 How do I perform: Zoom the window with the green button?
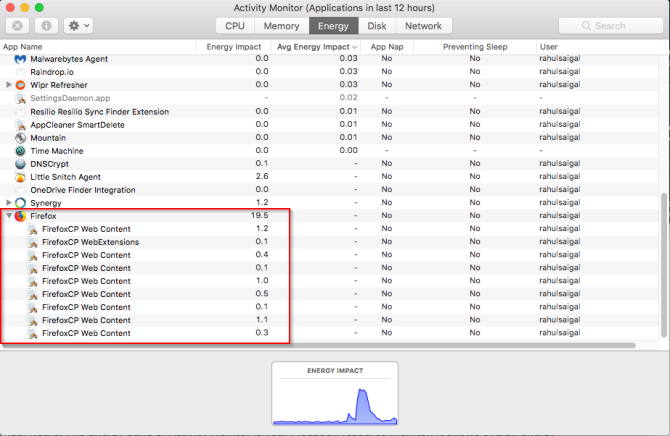(x=39, y=7)
